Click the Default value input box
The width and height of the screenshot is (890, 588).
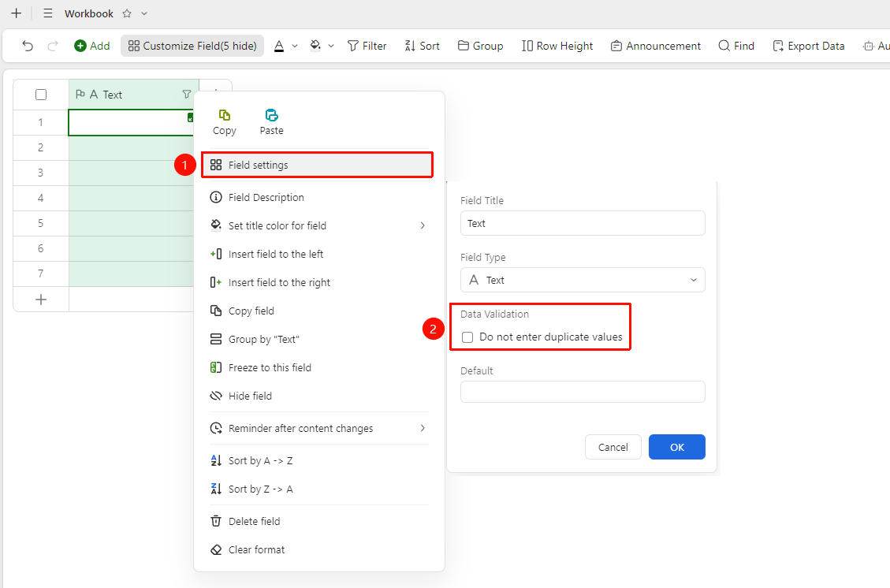coord(583,392)
